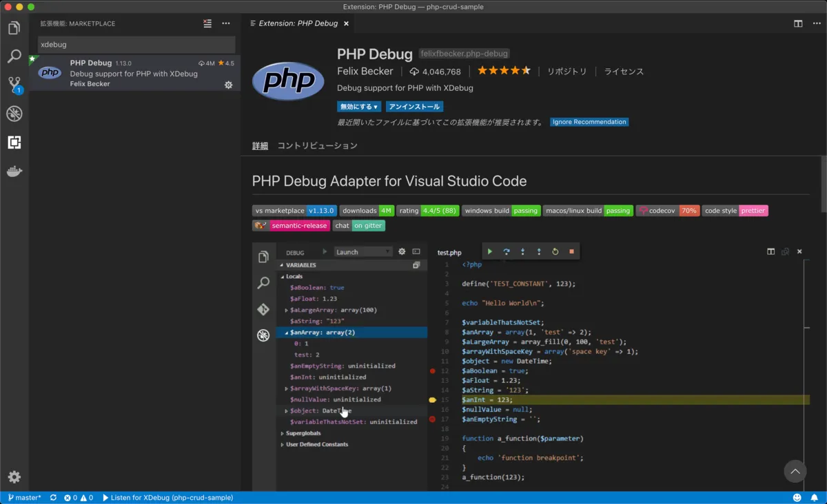827x504 pixels.
Task: Select PHP Debug in the marketplace list
Action: [x=135, y=73]
